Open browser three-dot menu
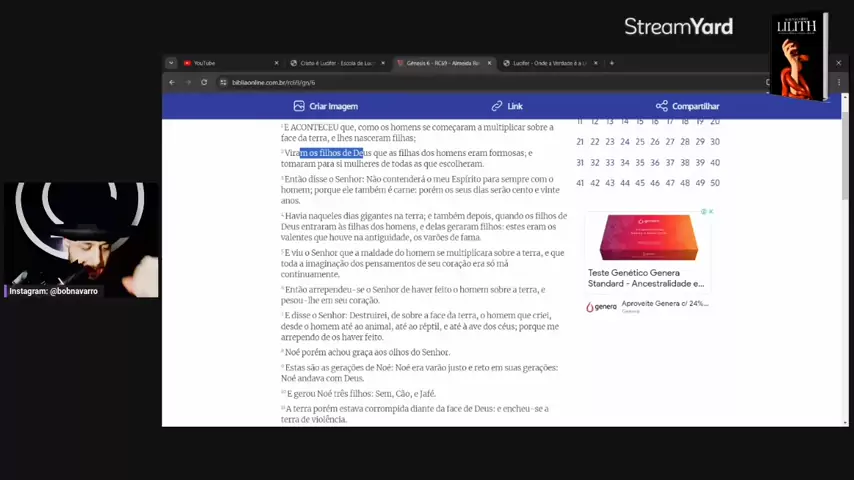This screenshot has height=480, width=854. [x=839, y=82]
